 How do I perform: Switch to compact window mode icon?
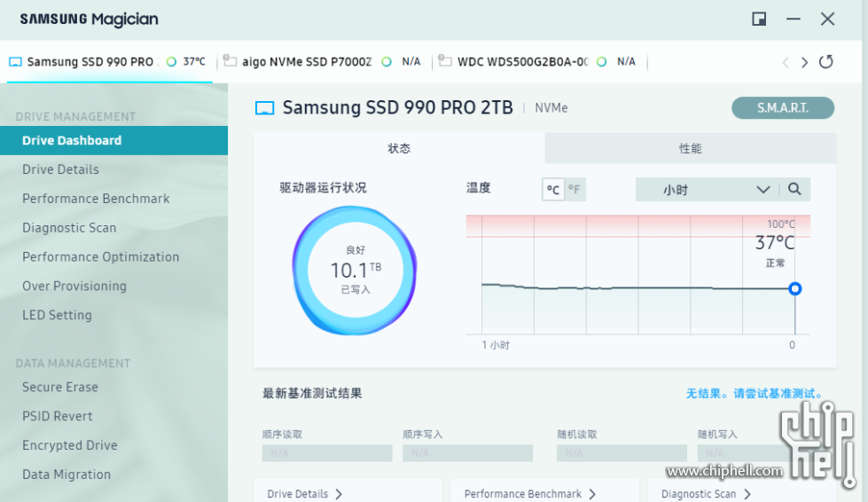click(x=759, y=19)
